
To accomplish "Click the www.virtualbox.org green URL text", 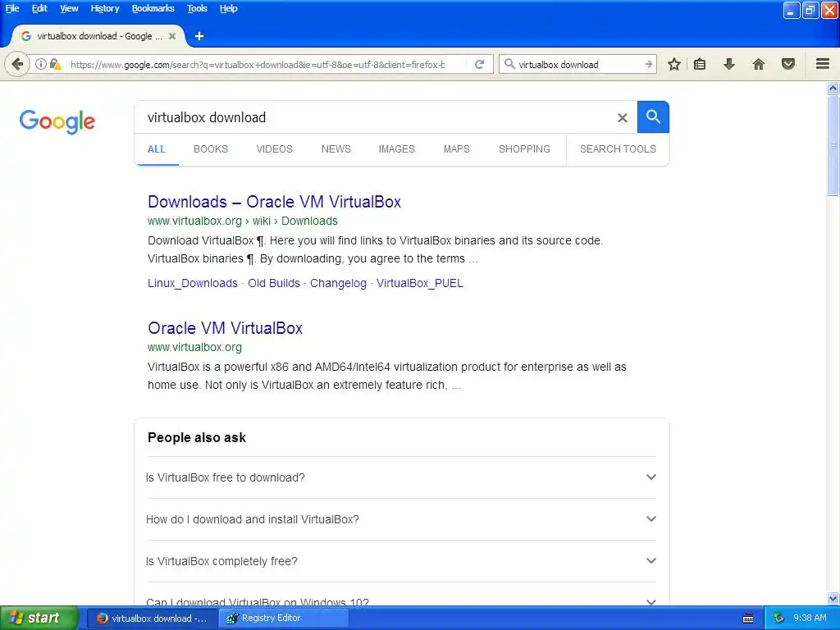I will coord(194,347).
